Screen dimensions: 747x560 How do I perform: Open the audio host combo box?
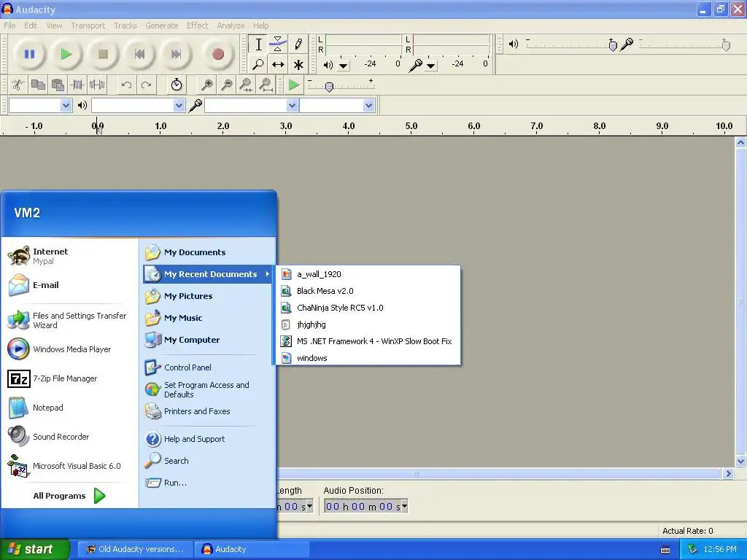point(40,105)
